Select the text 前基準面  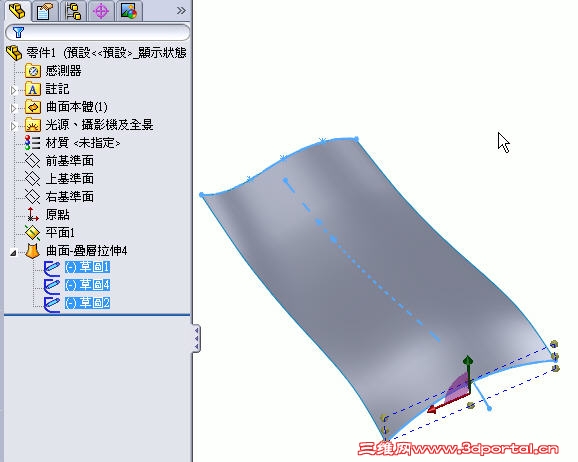click(x=69, y=161)
